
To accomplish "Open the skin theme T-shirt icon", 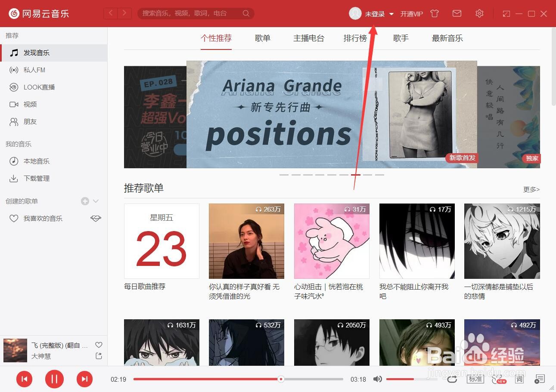I will (x=435, y=13).
